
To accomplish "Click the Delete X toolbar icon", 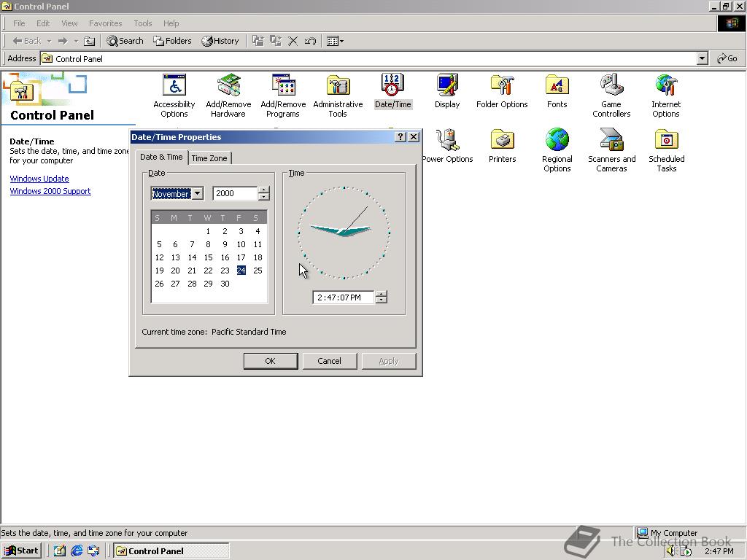I will click(293, 41).
